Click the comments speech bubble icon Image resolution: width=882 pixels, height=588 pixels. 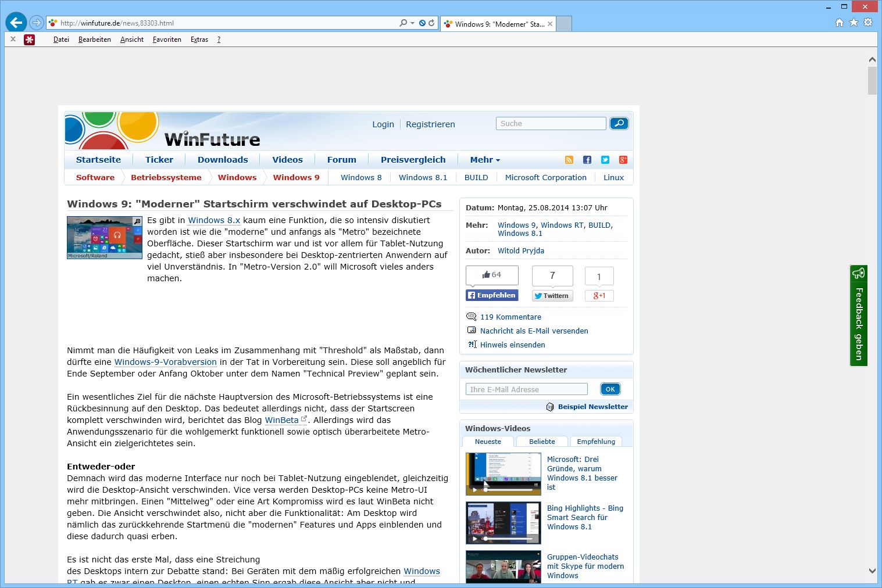[x=472, y=317]
